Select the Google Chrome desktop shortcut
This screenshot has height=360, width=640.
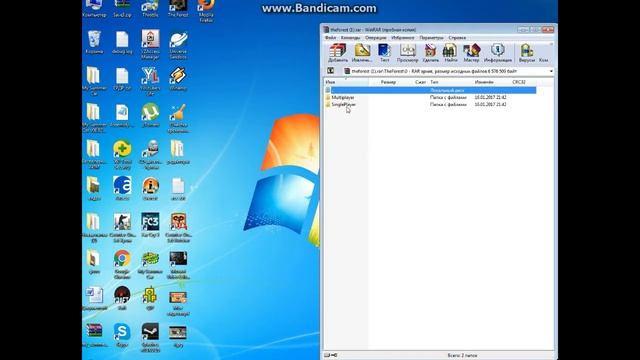122,264
